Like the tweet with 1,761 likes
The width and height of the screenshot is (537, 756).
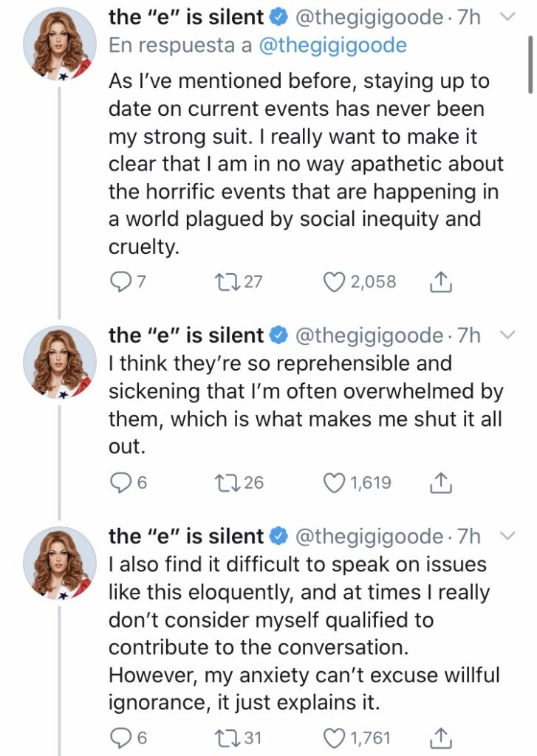[336, 737]
